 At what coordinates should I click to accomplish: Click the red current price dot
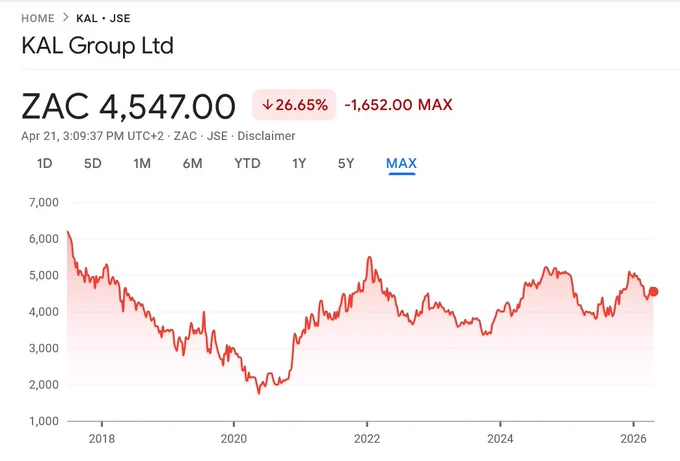pos(653,292)
